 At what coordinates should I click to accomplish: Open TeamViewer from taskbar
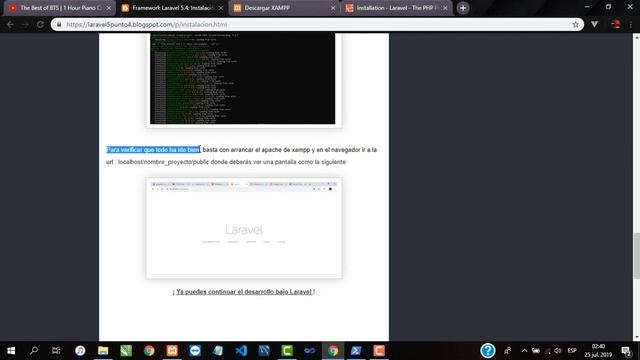pyautogui.click(x=195, y=351)
